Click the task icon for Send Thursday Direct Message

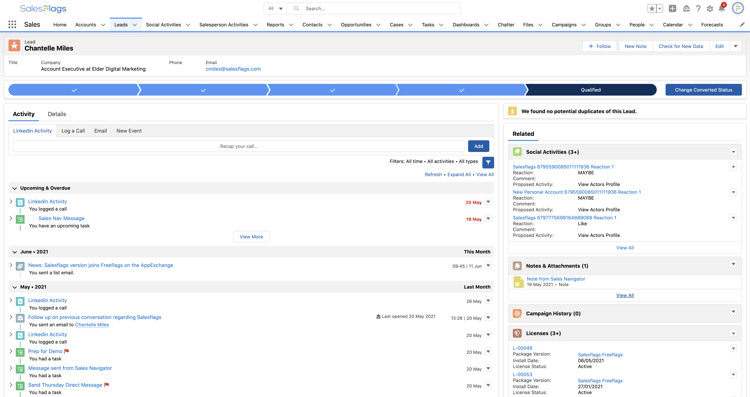tap(20, 386)
